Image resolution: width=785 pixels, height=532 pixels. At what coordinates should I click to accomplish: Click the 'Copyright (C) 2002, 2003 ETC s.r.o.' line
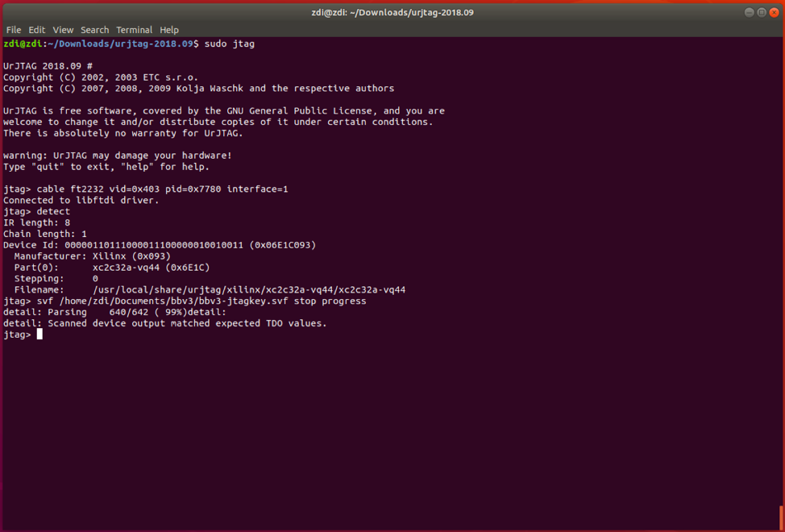(101, 77)
